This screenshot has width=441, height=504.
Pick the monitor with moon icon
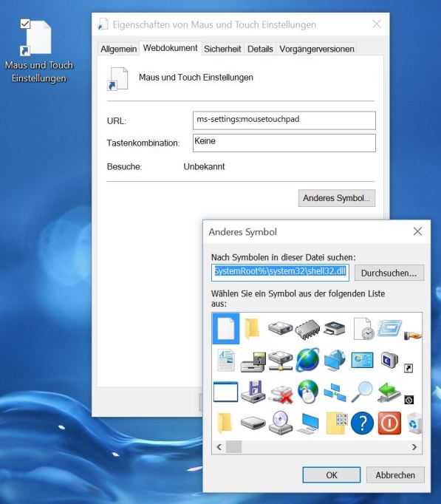(x=389, y=360)
